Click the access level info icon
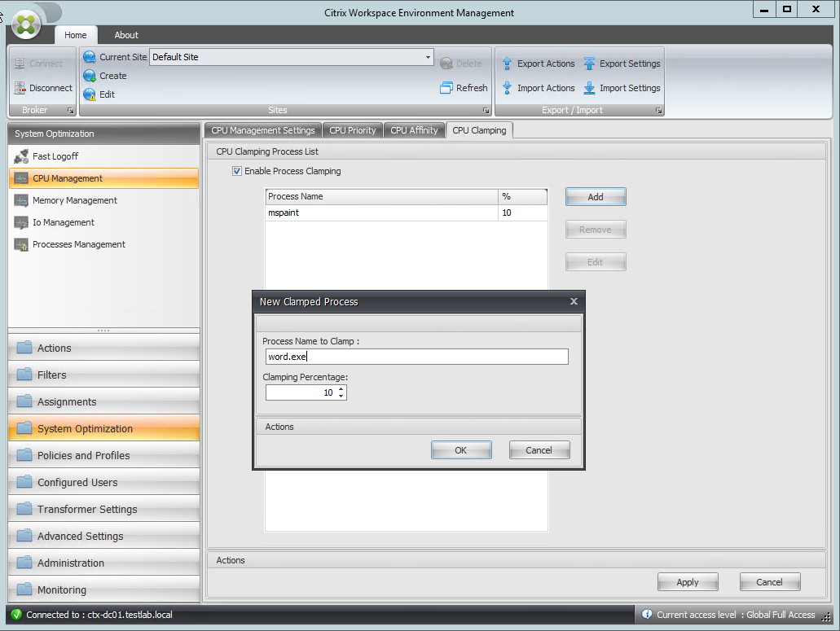 [x=647, y=615]
